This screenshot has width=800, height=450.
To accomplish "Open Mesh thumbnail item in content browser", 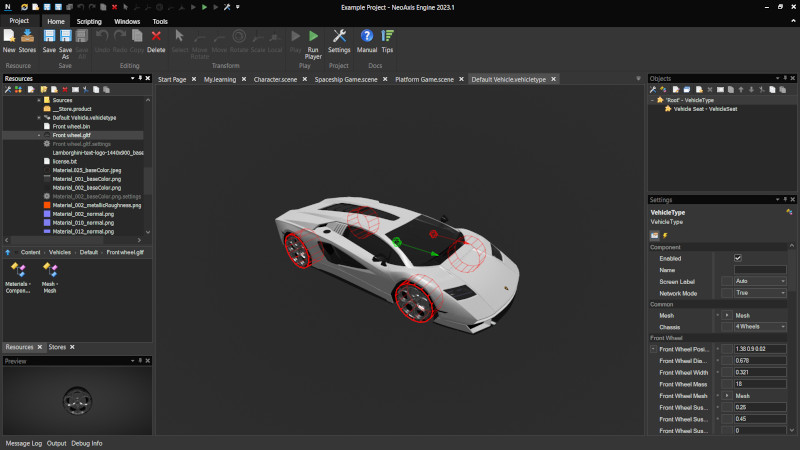I will coord(49,278).
